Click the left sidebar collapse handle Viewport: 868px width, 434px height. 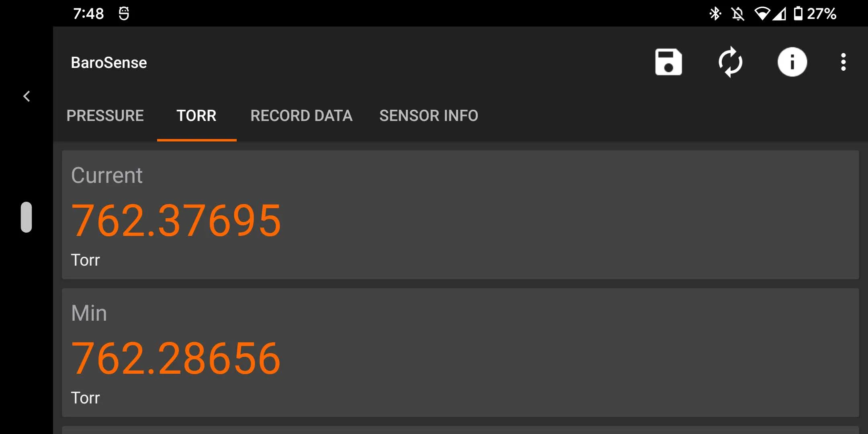[x=26, y=217]
